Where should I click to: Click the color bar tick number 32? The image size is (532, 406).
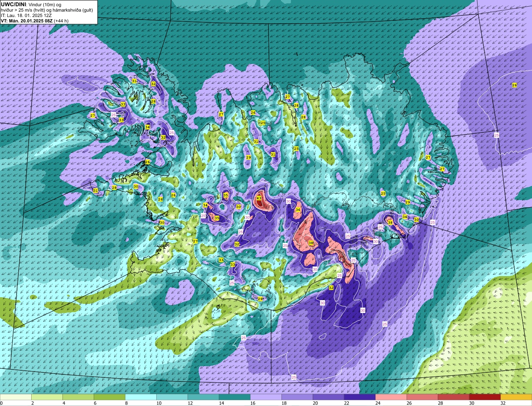click(502, 403)
